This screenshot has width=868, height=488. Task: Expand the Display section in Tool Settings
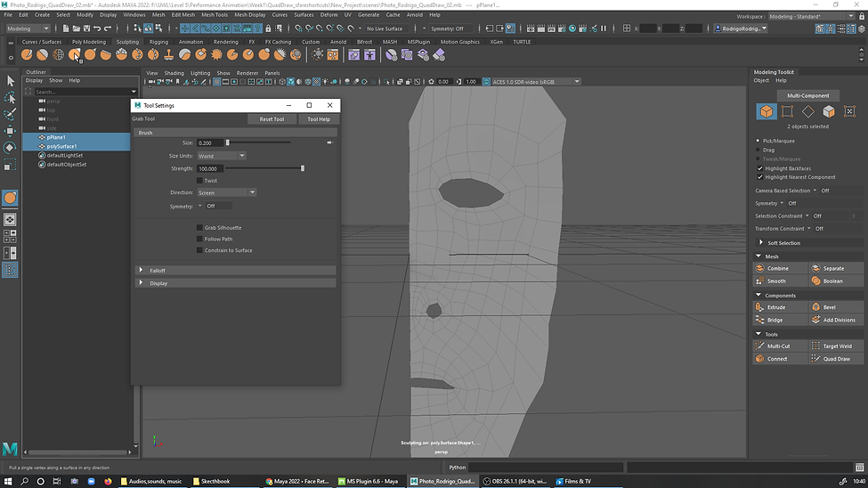(142, 282)
